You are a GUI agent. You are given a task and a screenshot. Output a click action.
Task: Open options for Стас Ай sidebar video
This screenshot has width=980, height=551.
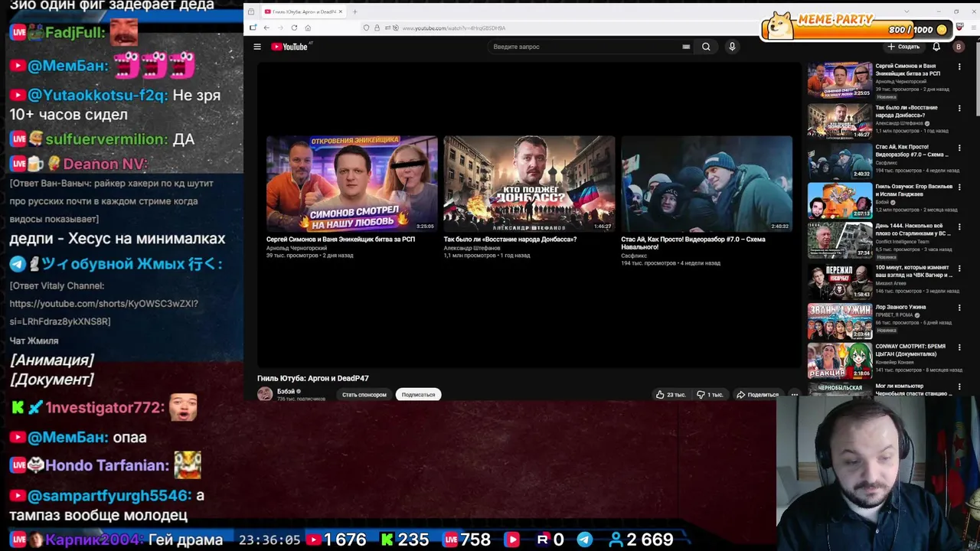(x=959, y=148)
